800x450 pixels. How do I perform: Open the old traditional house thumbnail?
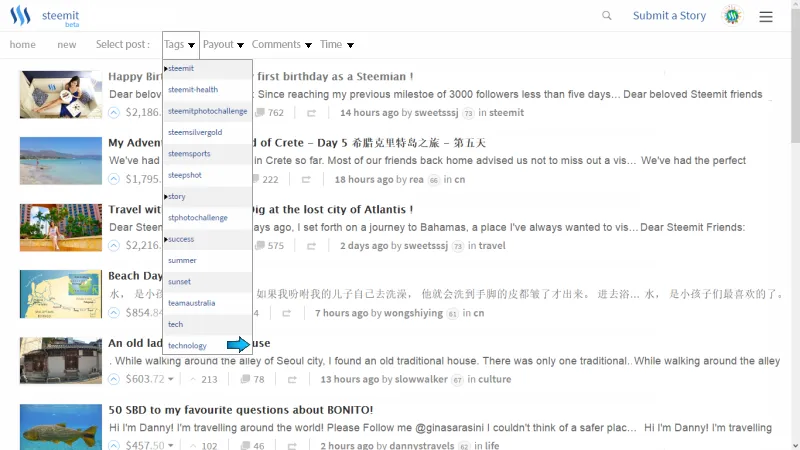click(61, 361)
